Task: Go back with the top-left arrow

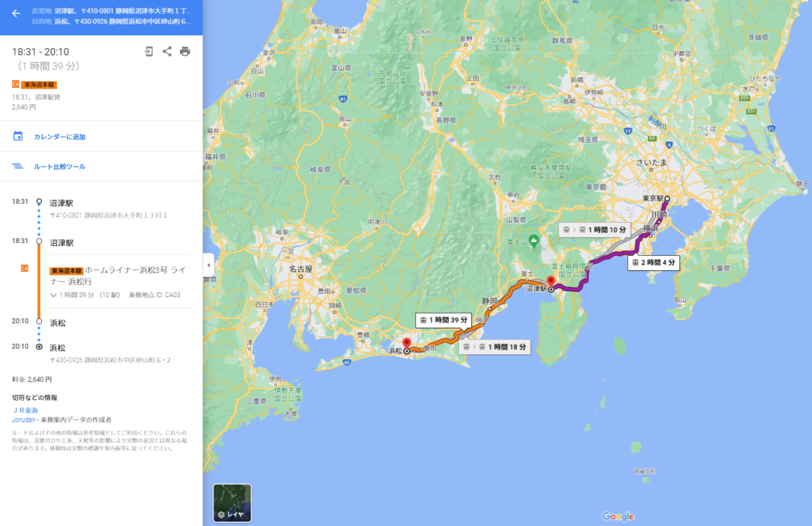Action: [x=16, y=13]
